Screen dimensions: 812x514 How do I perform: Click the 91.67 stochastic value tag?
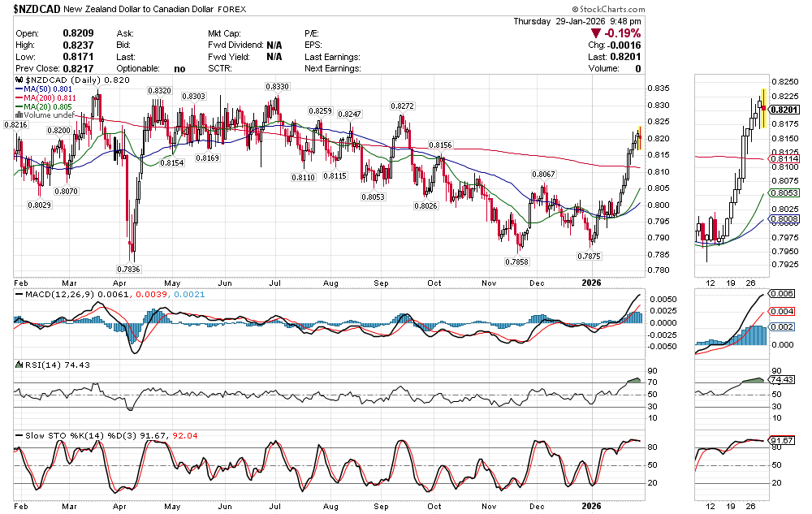coord(783,441)
